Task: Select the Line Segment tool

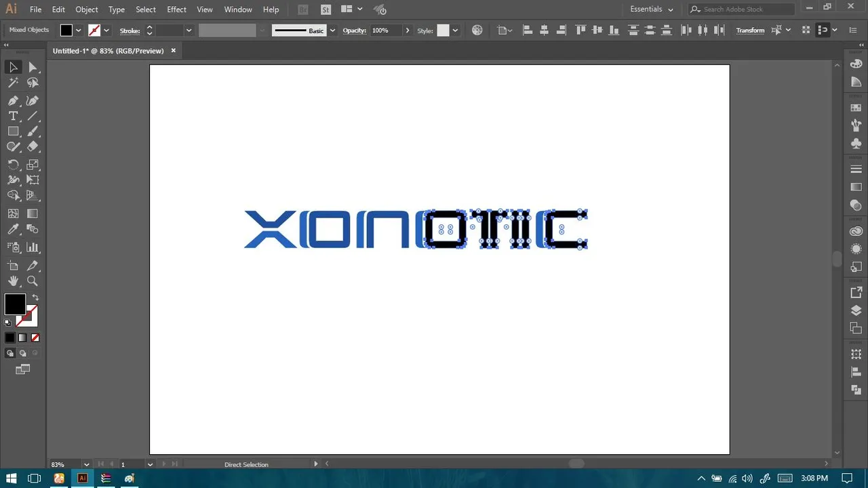Action: pos(33,116)
